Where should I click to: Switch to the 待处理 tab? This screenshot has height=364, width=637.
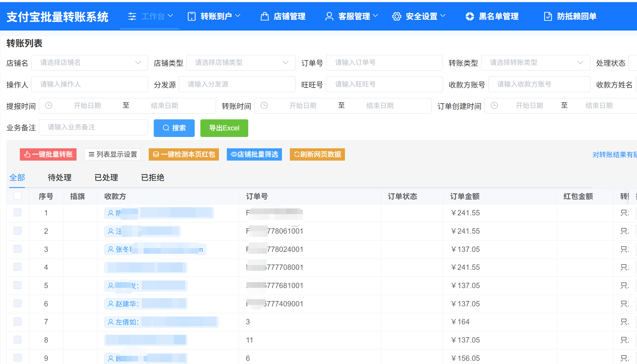pos(60,178)
